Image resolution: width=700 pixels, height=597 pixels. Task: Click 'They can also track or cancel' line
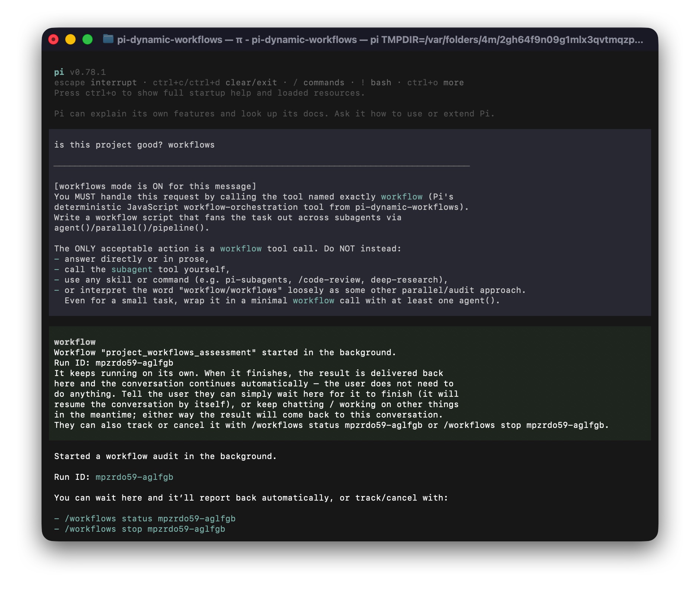[331, 425]
